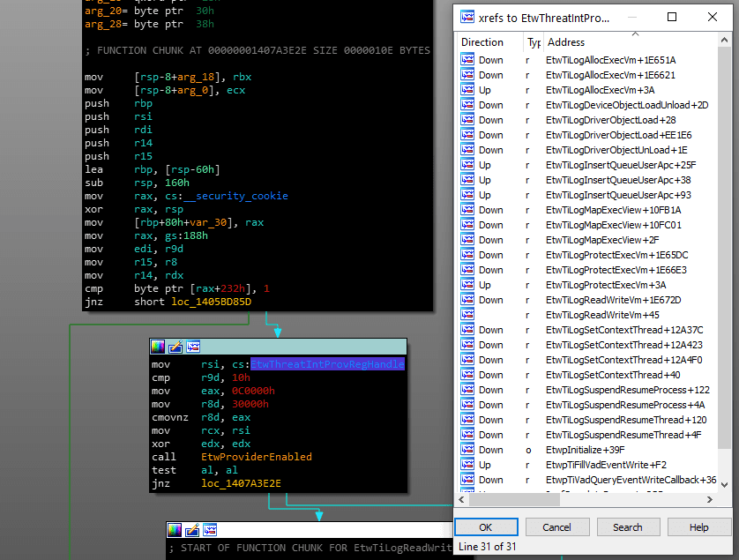Open Search in the xrefs dialog

(628, 527)
